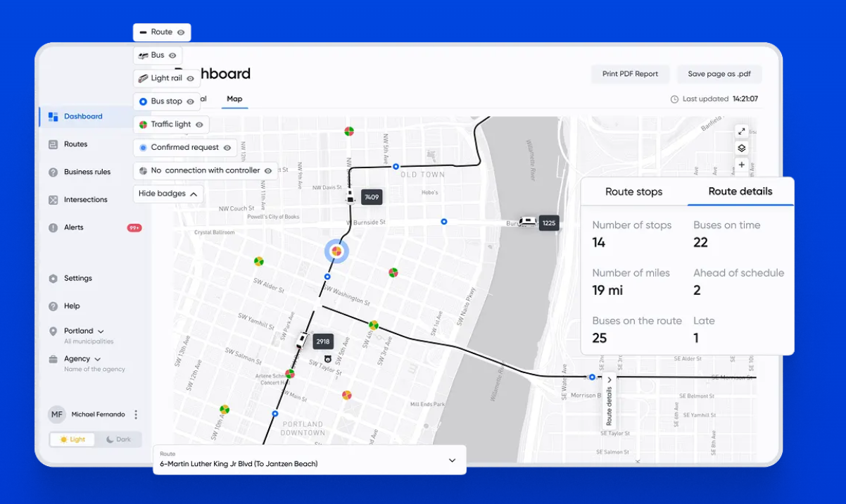Toggle Confirmed request visibility eye

(x=227, y=148)
